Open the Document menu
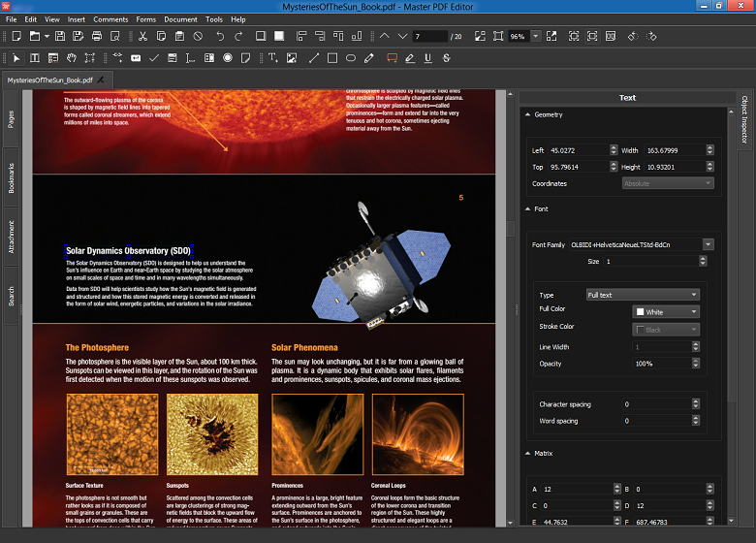This screenshot has width=756, height=543. click(x=180, y=19)
